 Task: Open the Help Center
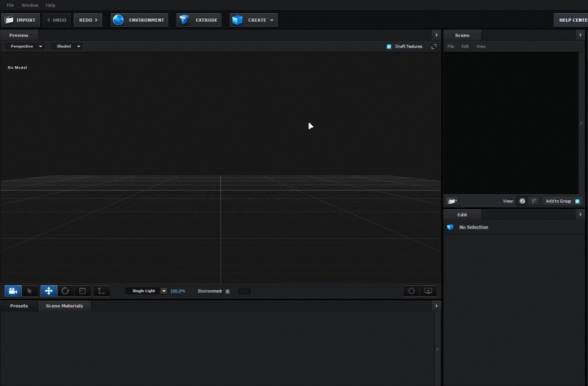point(571,20)
